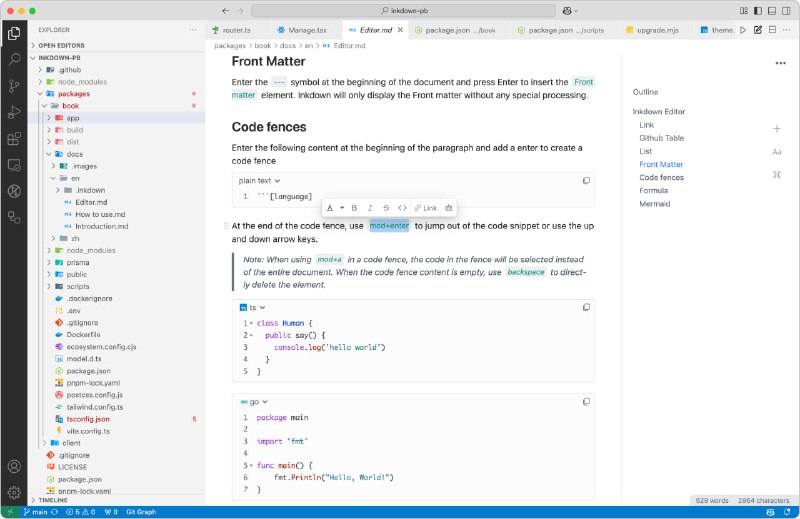Click the Link button in floating toolbar

click(x=425, y=208)
